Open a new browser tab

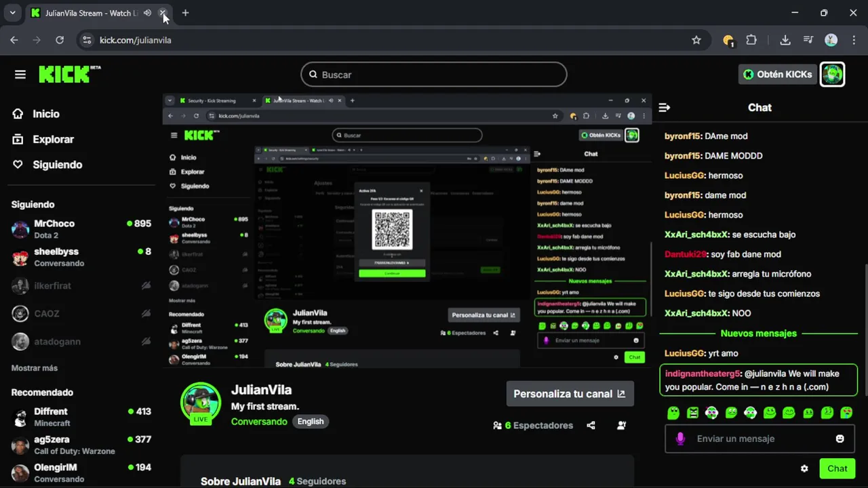pos(185,13)
